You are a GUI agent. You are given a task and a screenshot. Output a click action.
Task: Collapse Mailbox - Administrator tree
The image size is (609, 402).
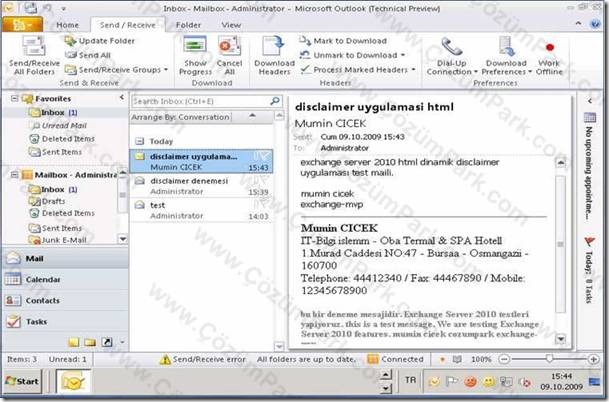(x=14, y=175)
